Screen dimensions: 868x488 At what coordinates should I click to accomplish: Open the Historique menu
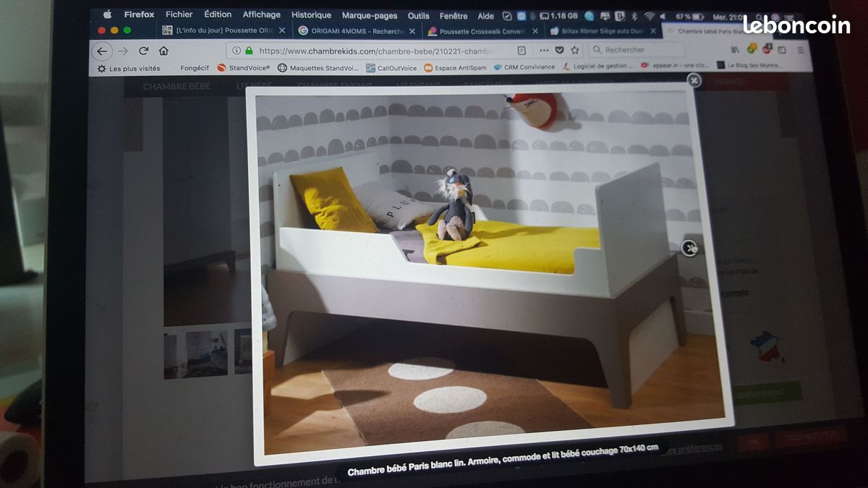[311, 15]
